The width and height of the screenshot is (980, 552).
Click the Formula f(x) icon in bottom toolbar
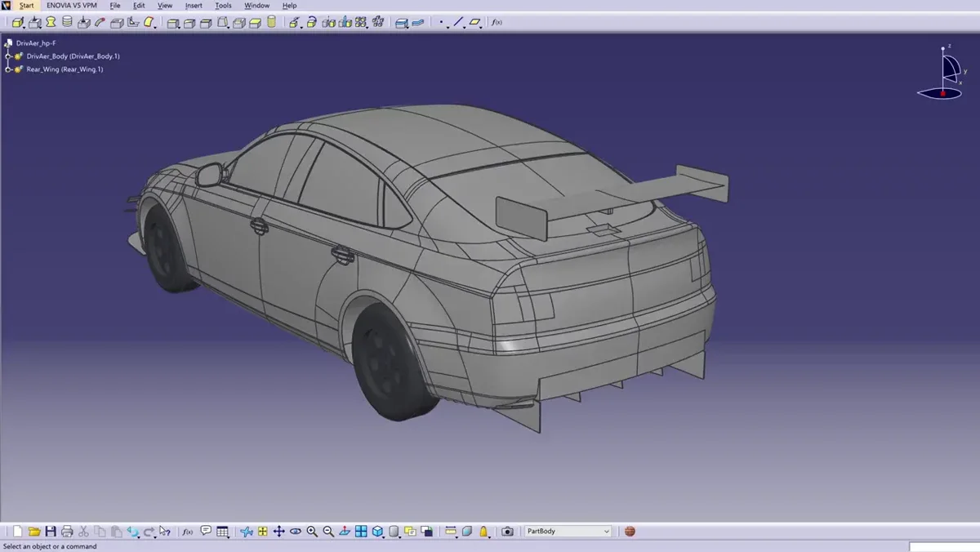click(x=188, y=532)
